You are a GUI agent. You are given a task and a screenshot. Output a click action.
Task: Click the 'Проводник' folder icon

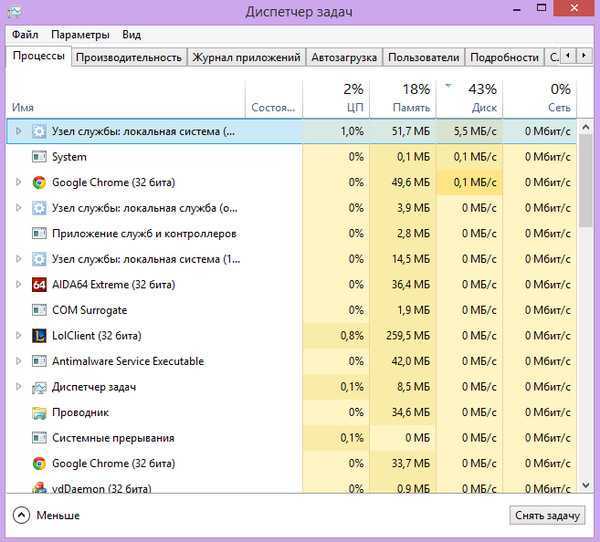(39, 413)
